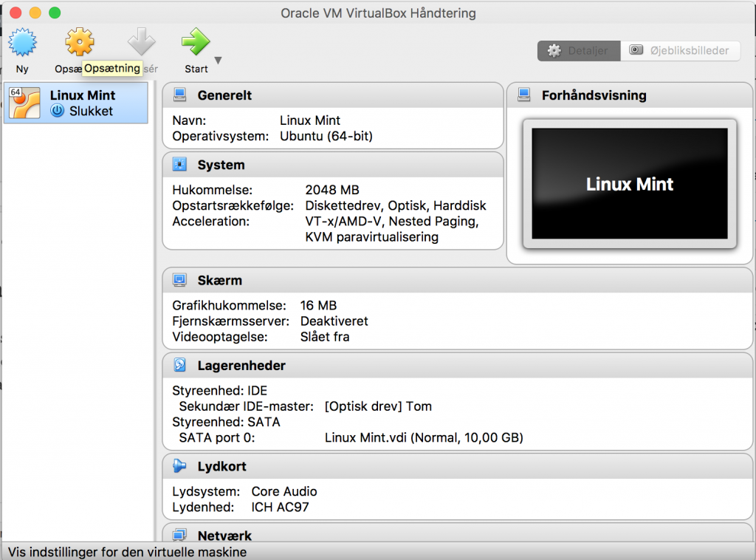756x560 pixels.
Task: Open the Lagerenheder section header
Action: [x=458, y=365]
